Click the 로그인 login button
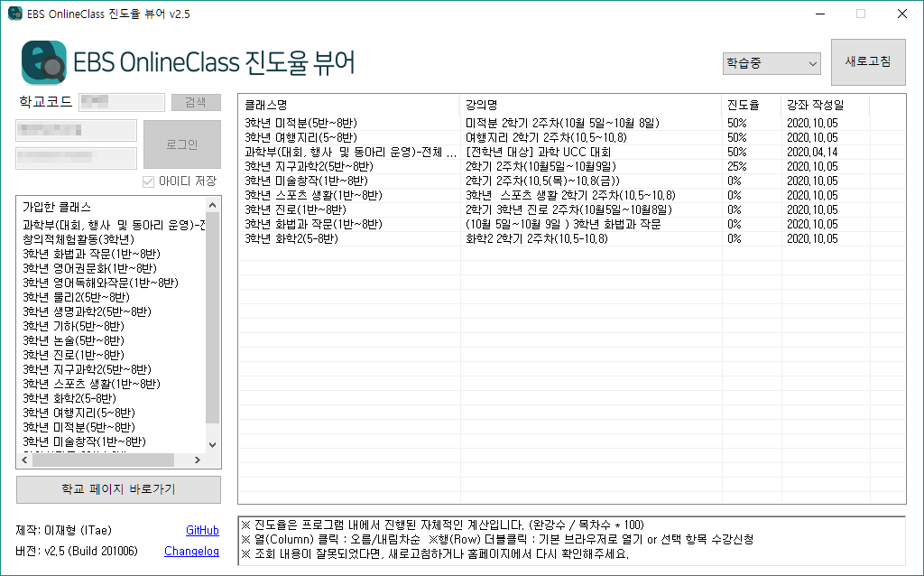Screen dimensions: 924x576 181,144
